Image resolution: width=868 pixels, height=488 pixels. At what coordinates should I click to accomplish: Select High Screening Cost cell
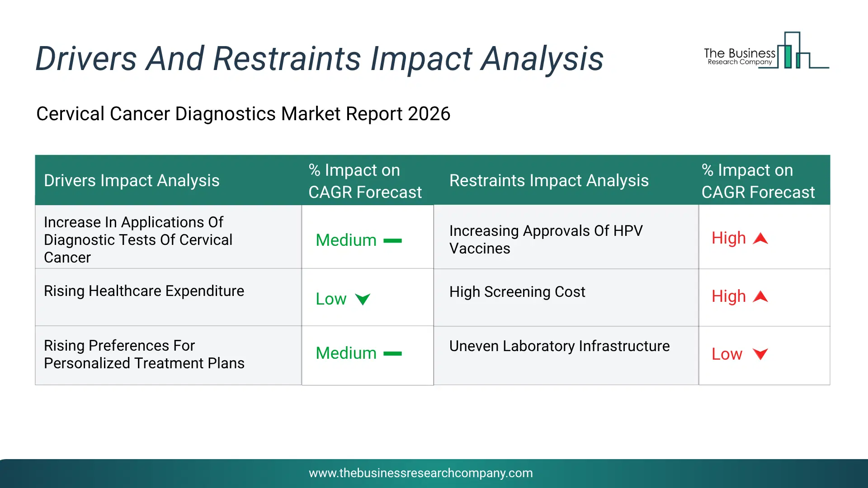(566, 297)
